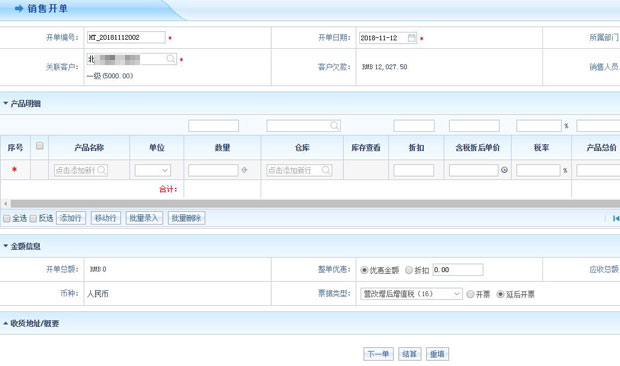Click the 关联客户 input field
This screenshot has height=366, width=620.
(x=131, y=59)
